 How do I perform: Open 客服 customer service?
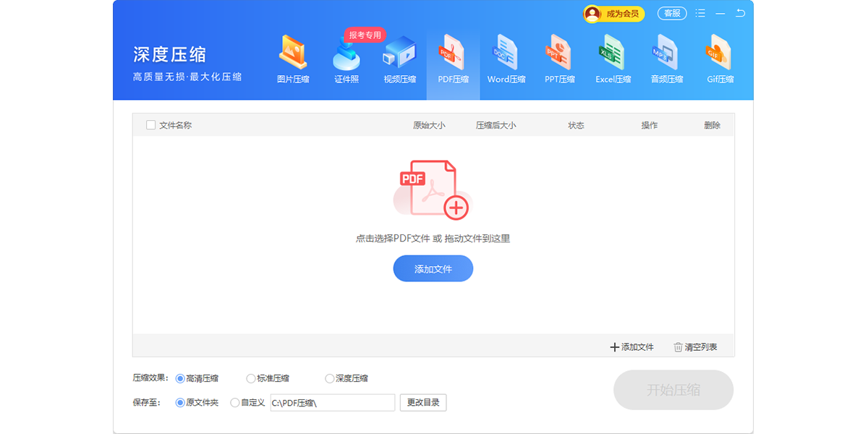[672, 13]
